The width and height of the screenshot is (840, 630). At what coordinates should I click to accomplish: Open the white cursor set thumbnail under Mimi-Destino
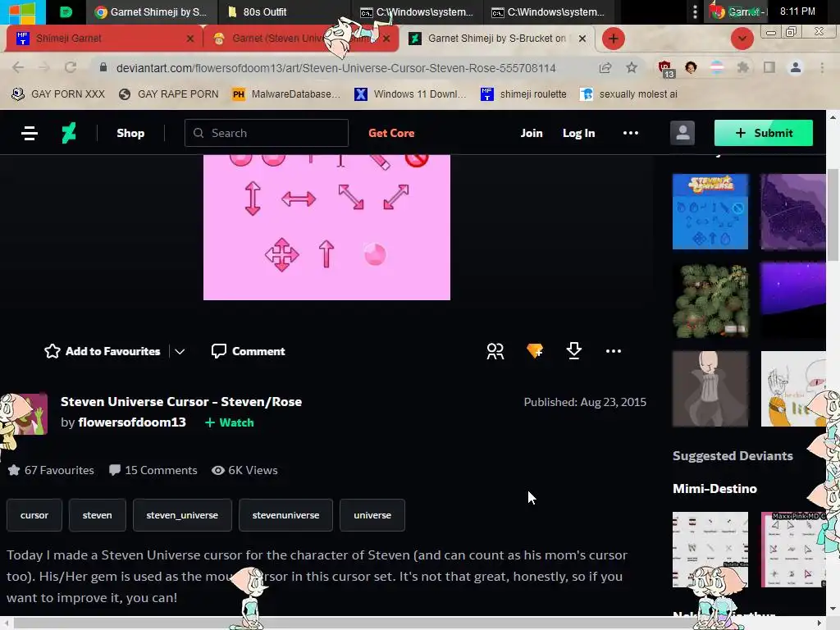coord(710,549)
